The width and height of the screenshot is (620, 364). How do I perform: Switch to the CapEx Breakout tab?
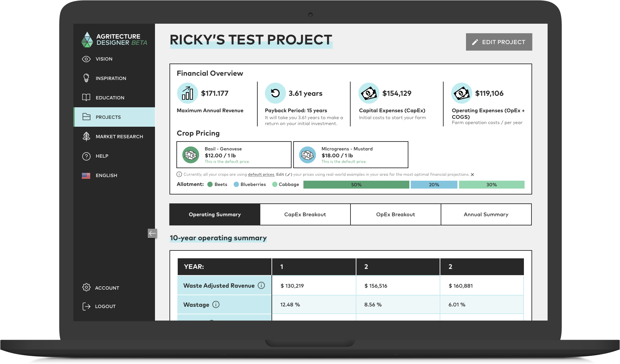tap(305, 214)
